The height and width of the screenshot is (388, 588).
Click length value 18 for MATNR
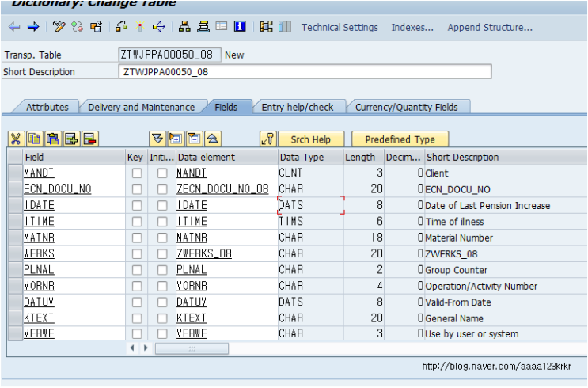click(377, 238)
